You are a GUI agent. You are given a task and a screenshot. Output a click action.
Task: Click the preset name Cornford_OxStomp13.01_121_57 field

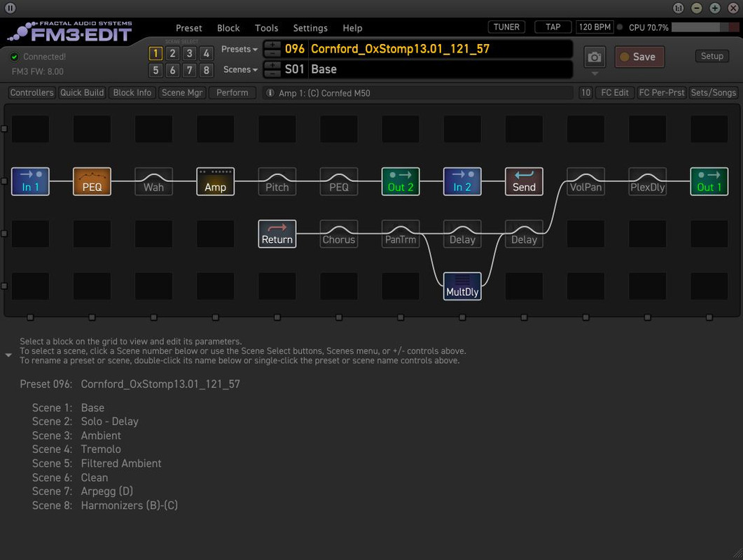click(440, 49)
